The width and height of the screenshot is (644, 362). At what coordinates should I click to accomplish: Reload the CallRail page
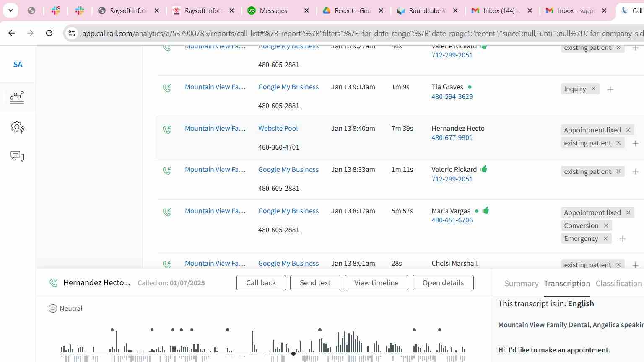49,33
